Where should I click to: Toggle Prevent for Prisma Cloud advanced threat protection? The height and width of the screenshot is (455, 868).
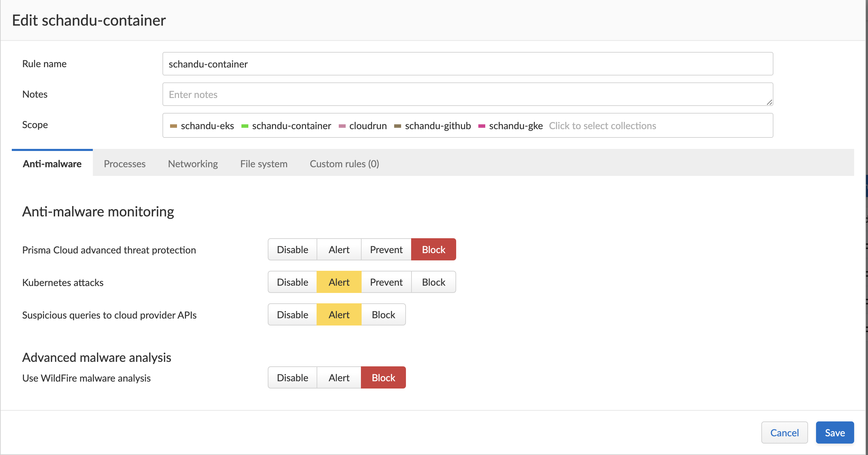(386, 249)
